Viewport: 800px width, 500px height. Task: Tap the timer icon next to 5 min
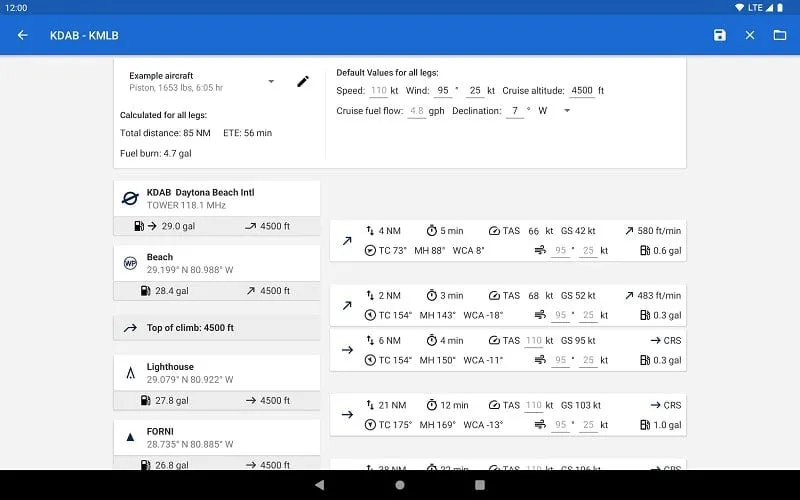click(432, 231)
